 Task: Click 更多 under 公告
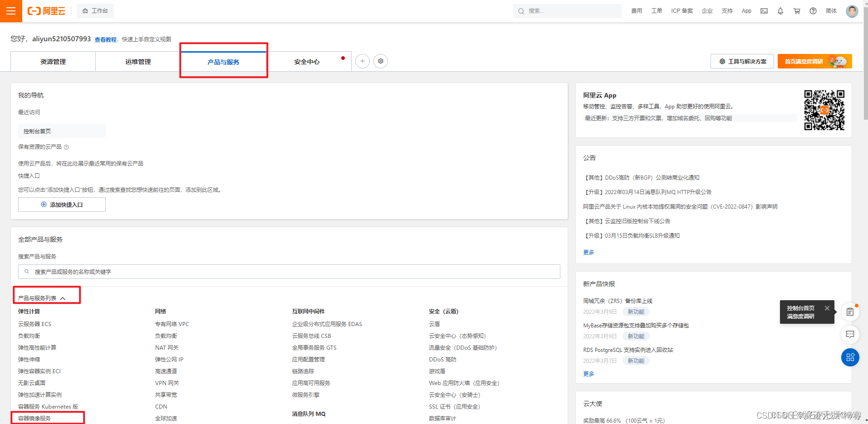(x=588, y=253)
